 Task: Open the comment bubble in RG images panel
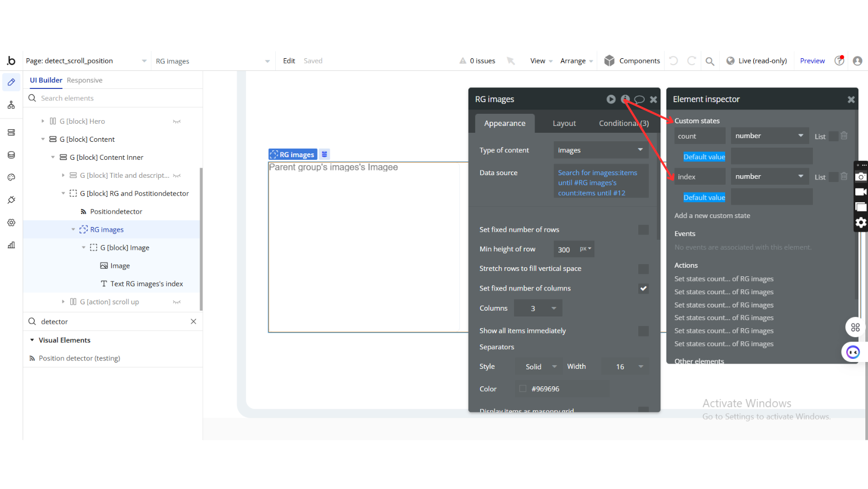click(x=639, y=99)
